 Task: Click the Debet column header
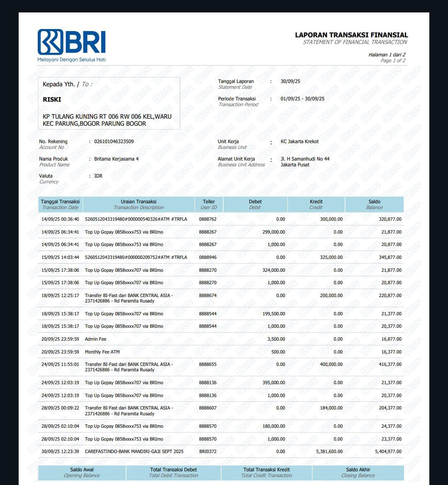click(x=255, y=204)
